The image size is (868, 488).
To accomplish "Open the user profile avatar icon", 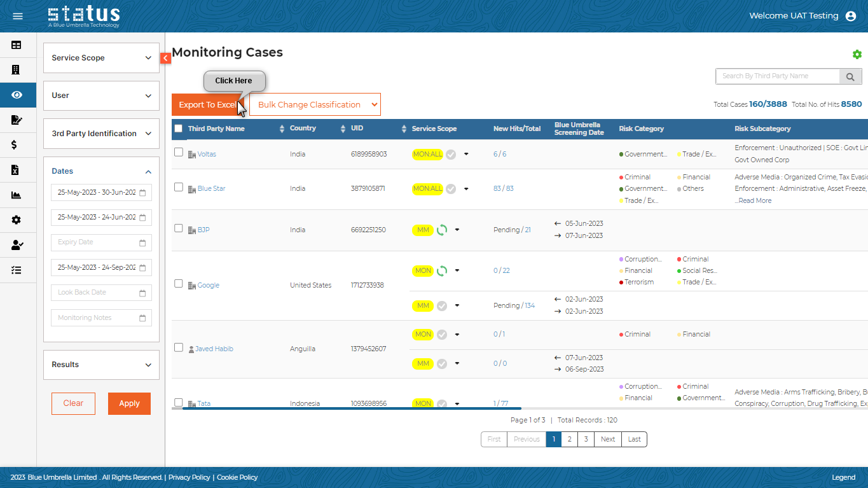I will pos(851,16).
